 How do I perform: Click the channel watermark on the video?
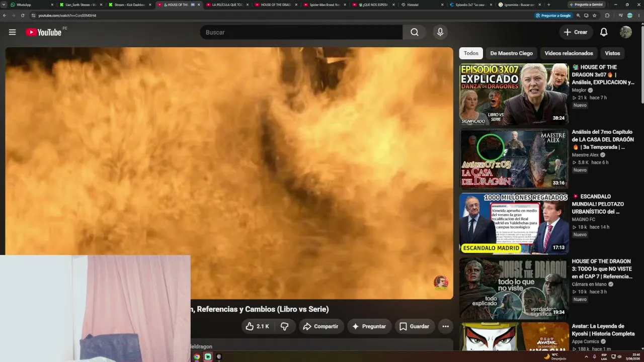pos(441,283)
